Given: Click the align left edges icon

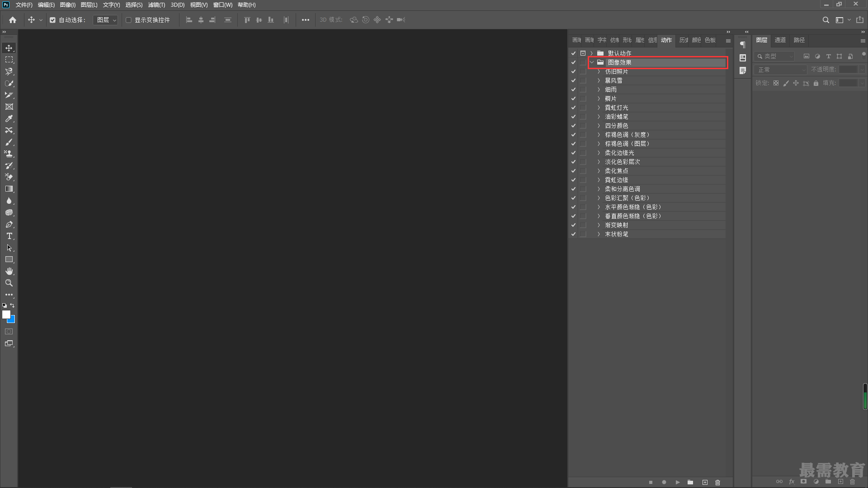Looking at the screenshot, I should [189, 20].
